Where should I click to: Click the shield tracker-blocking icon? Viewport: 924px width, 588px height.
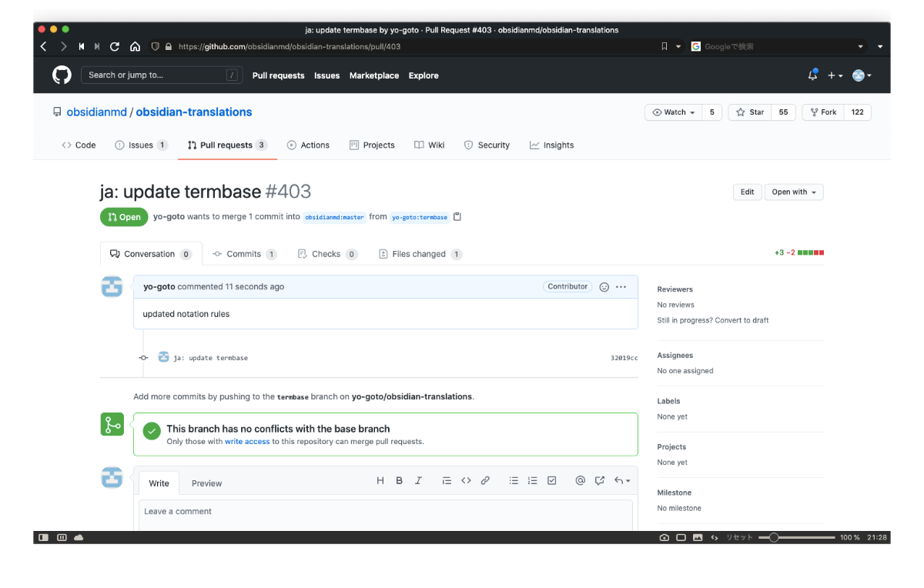155,46
